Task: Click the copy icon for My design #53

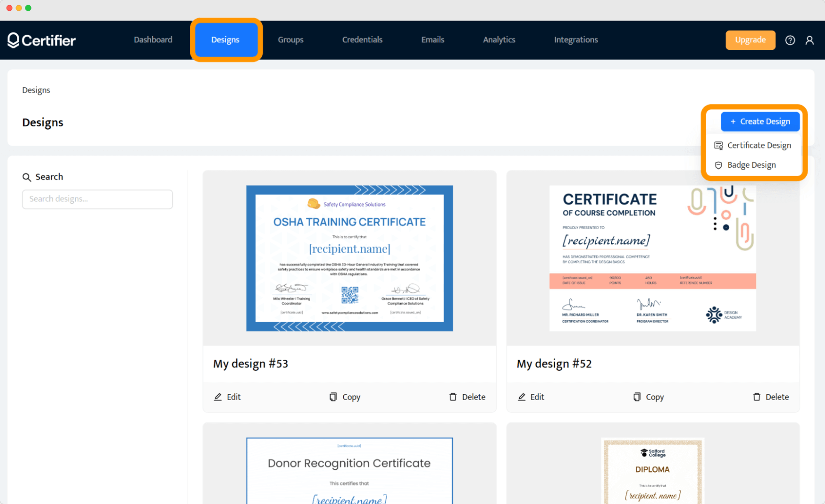Action: click(x=333, y=397)
